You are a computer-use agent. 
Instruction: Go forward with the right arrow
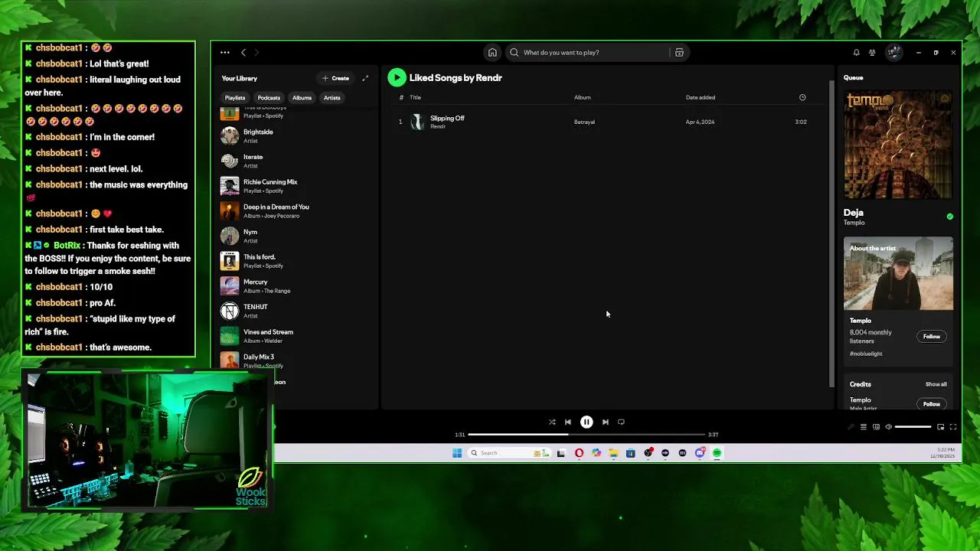click(256, 53)
